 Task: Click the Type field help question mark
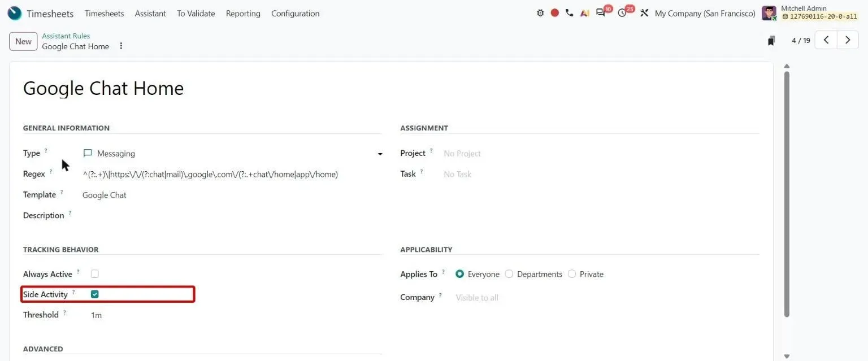pos(46,150)
